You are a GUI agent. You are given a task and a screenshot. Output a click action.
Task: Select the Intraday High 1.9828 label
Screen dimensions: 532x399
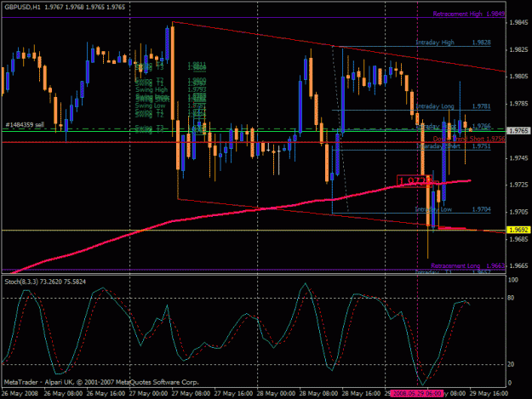click(x=453, y=43)
